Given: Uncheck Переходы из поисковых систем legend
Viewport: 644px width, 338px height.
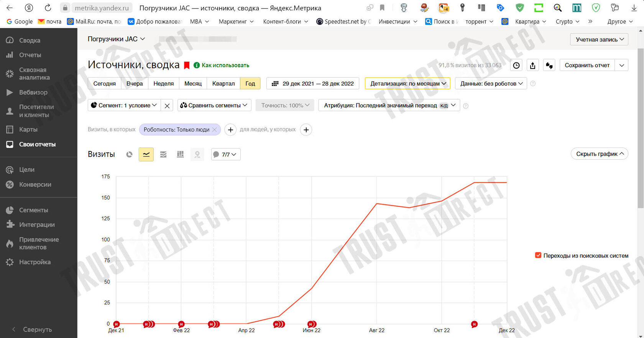Looking at the screenshot, I should 538,255.
